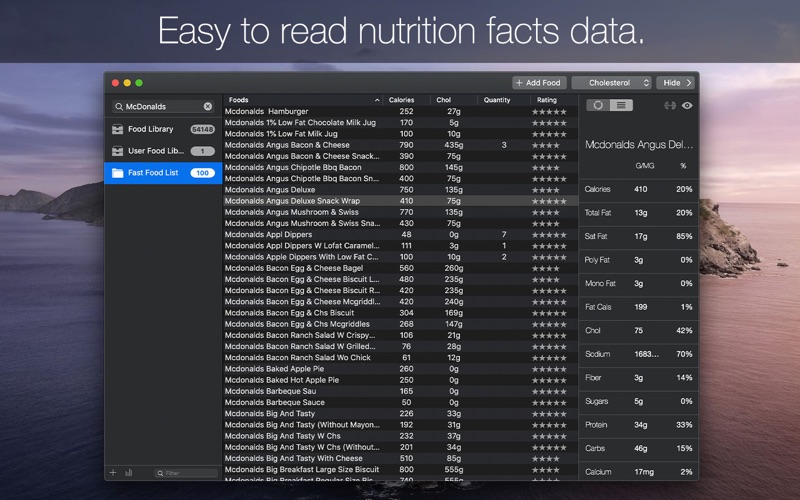
Task: Select Mcdonalds 1% Low Fat Chocolate Milk Jug
Action: 401,122
